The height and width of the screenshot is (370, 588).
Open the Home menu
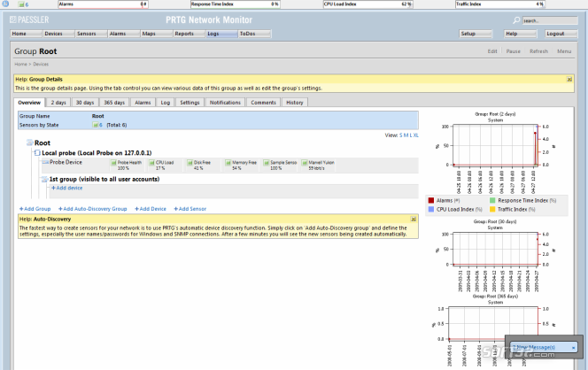click(x=26, y=34)
